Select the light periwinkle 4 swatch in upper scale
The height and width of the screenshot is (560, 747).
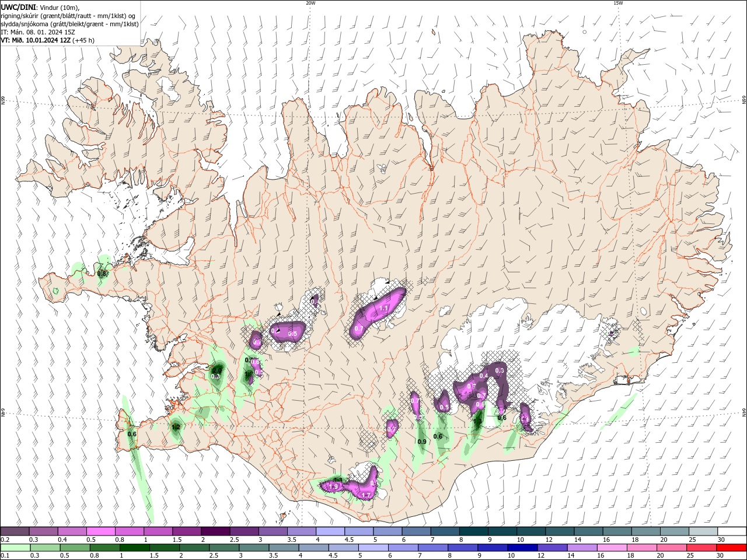[x=330, y=531]
